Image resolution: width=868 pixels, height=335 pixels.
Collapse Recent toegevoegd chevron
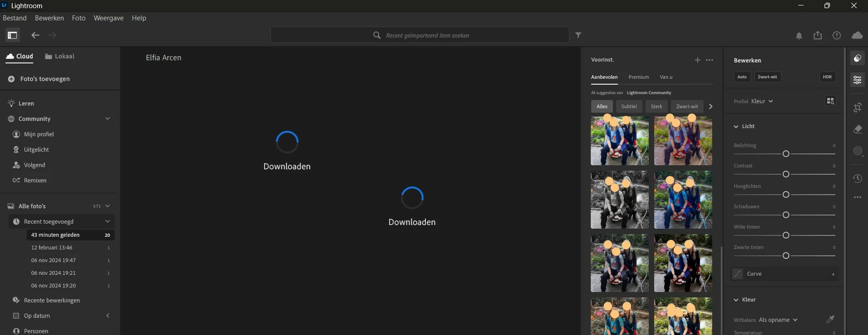tap(107, 221)
